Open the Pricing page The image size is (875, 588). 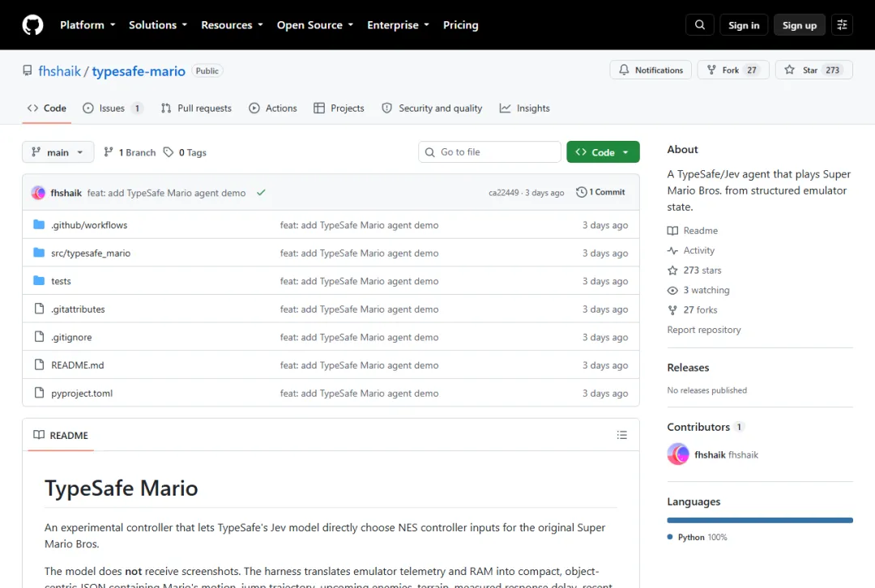coord(460,25)
